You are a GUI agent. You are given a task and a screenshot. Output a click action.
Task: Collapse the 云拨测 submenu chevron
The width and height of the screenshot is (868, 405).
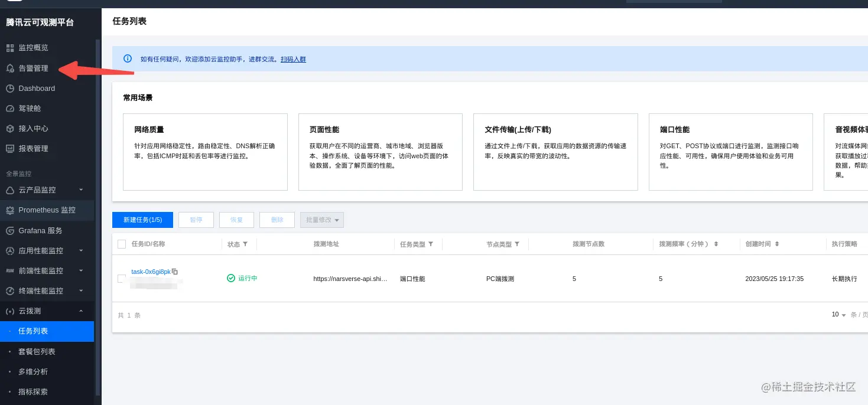point(81,311)
